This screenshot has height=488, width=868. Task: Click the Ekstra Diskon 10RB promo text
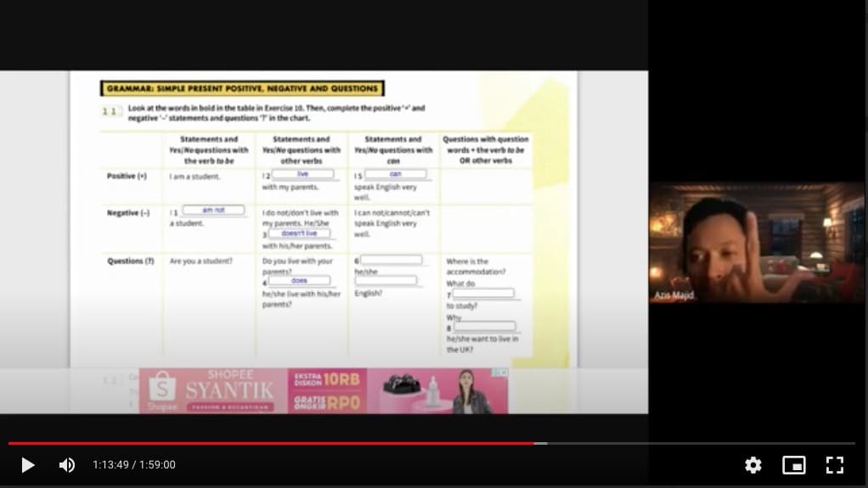click(x=326, y=379)
